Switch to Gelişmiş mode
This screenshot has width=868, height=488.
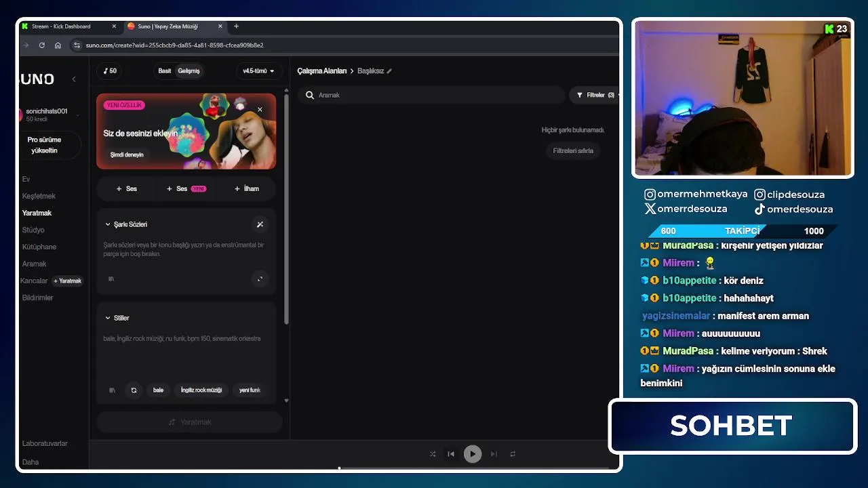[x=189, y=70]
